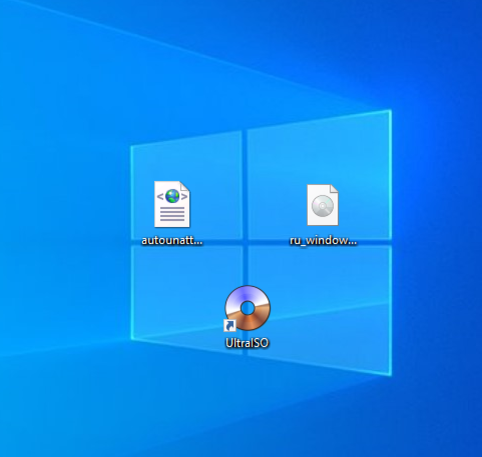Click the purple-orange UltraISO disc
Viewport: 482px width, 457px height.
[x=248, y=308]
